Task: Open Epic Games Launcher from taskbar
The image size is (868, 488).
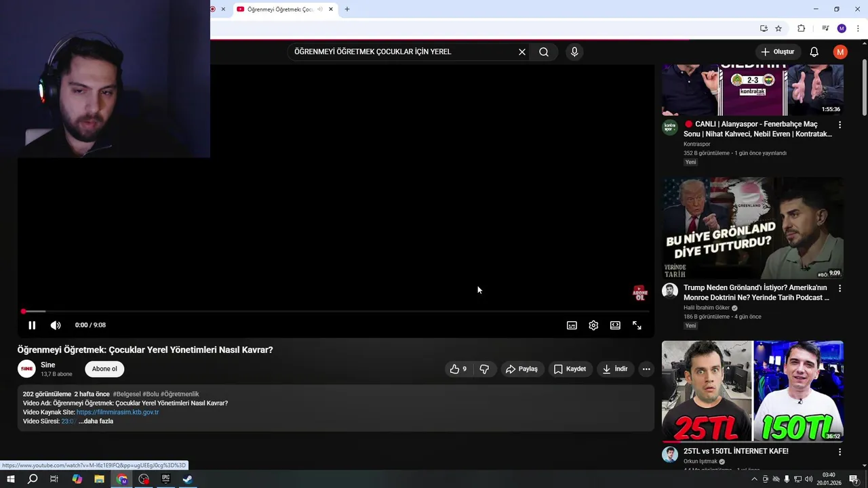Action: click(165, 479)
